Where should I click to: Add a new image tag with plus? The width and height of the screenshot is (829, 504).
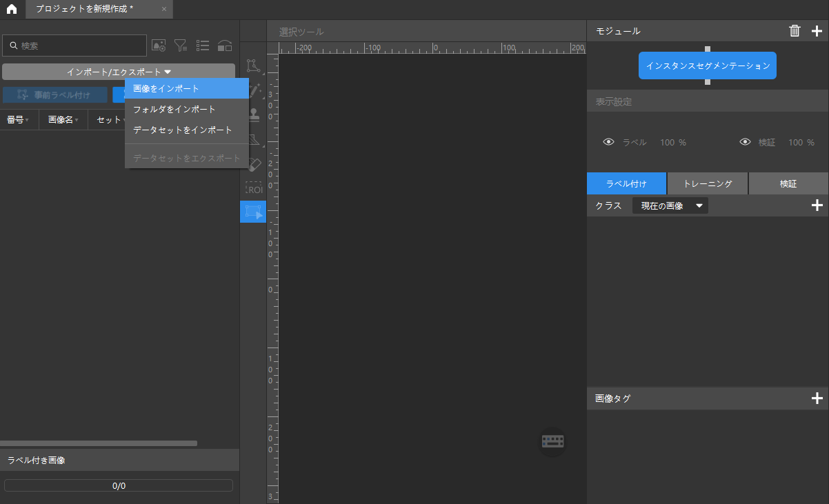point(817,398)
